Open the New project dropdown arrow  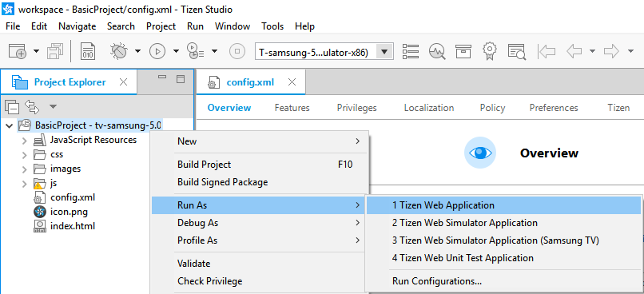tap(37, 51)
